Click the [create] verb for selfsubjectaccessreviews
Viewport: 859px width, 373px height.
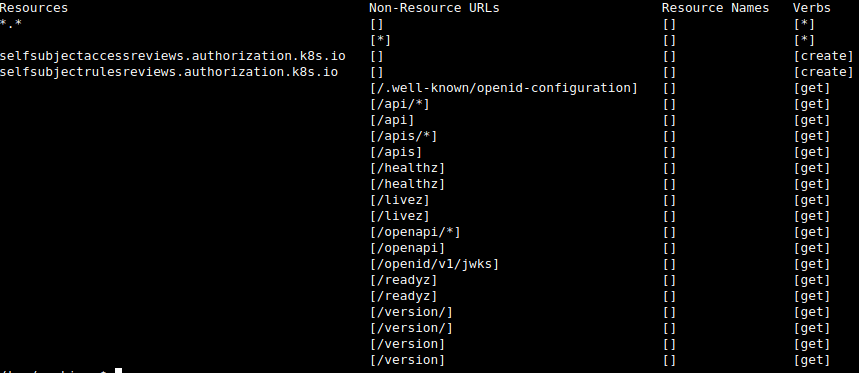point(823,56)
